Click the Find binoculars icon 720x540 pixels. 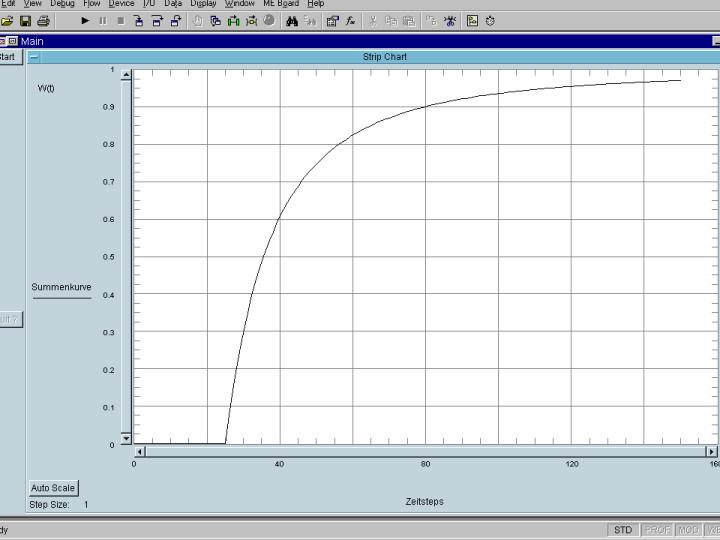(x=292, y=21)
